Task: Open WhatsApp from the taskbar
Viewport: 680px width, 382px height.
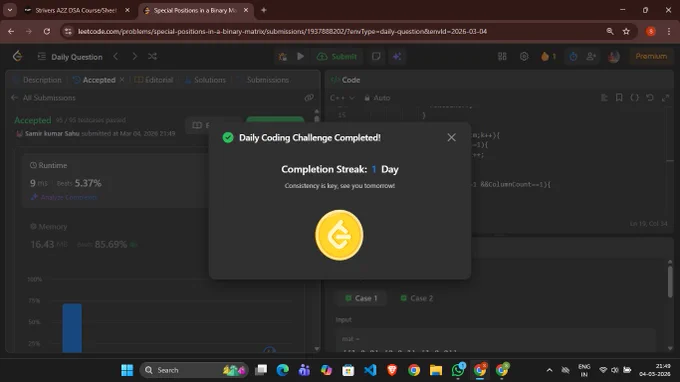Action: 458,370
